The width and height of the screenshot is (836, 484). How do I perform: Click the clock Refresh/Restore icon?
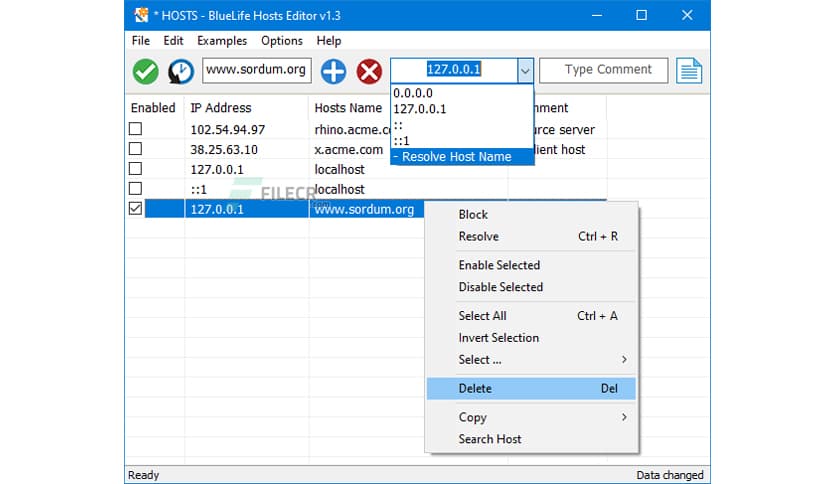click(x=181, y=71)
